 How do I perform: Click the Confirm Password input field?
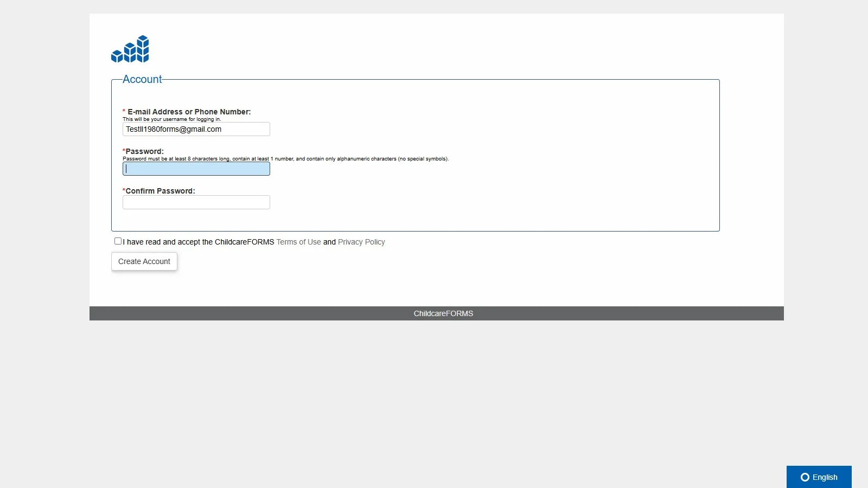point(196,202)
